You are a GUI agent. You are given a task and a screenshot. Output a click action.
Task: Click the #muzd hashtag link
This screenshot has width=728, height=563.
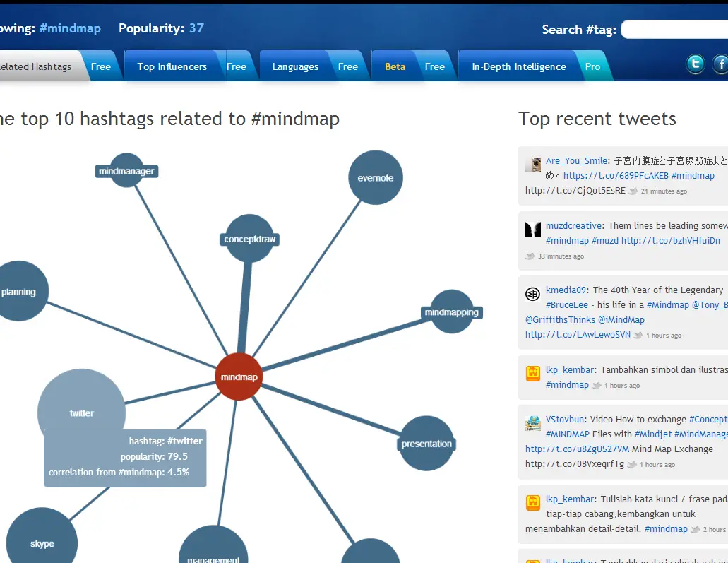(604, 241)
